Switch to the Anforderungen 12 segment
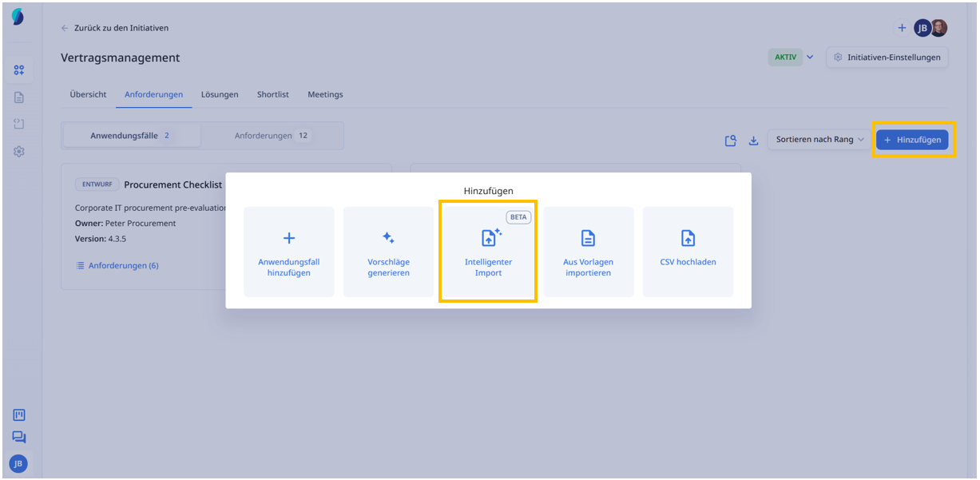980x480 pixels. [x=272, y=136]
